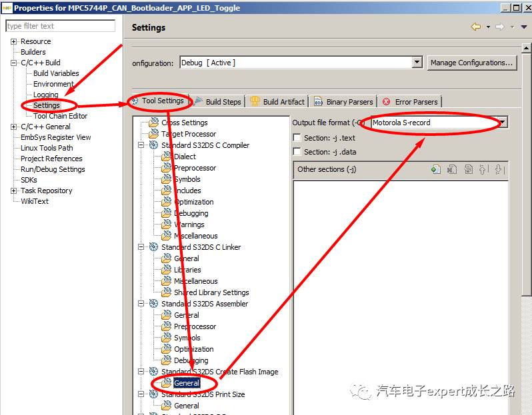Click the move down icon in Other sections
This screenshot has width=532, height=415.
coord(499,169)
